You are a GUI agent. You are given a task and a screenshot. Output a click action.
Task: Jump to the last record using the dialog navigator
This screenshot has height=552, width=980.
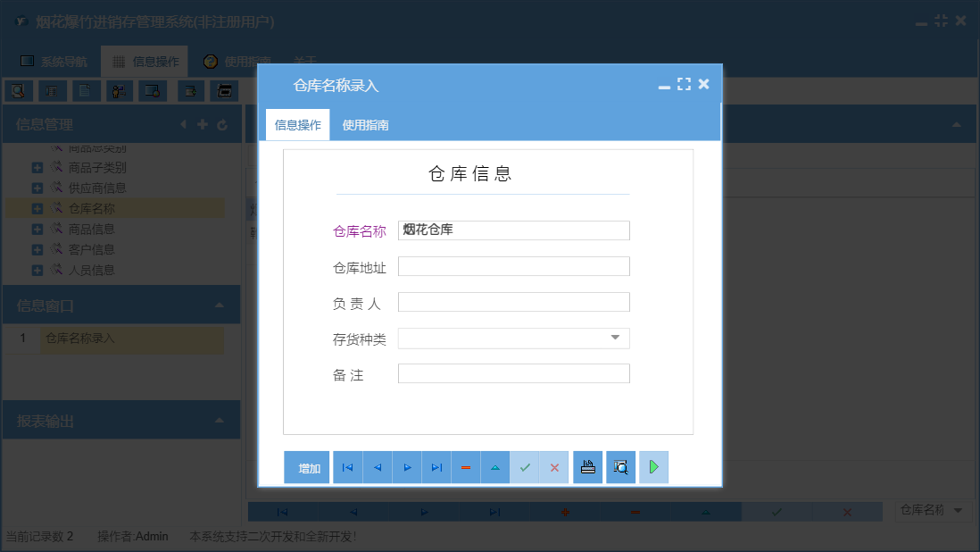point(436,466)
